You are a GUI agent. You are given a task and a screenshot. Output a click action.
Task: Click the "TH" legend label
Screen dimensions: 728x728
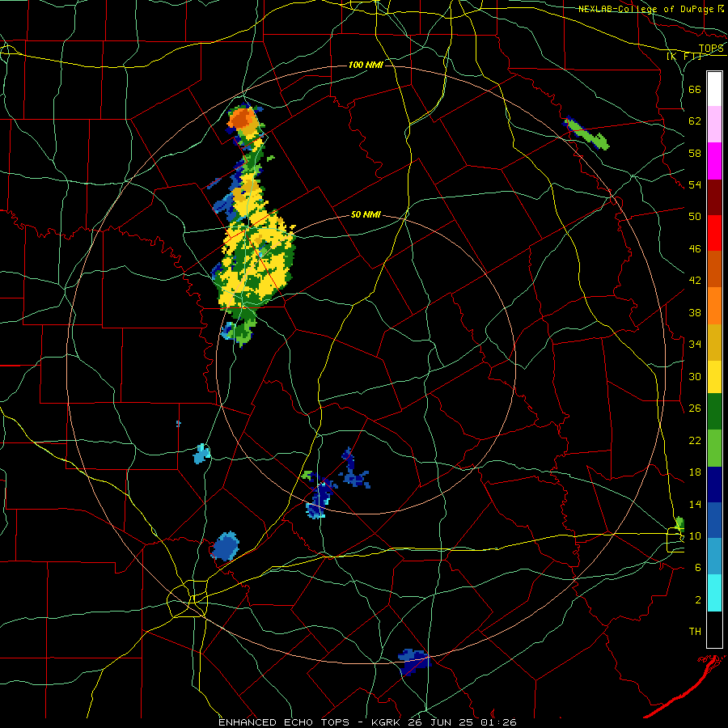click(x=695, y=632)
